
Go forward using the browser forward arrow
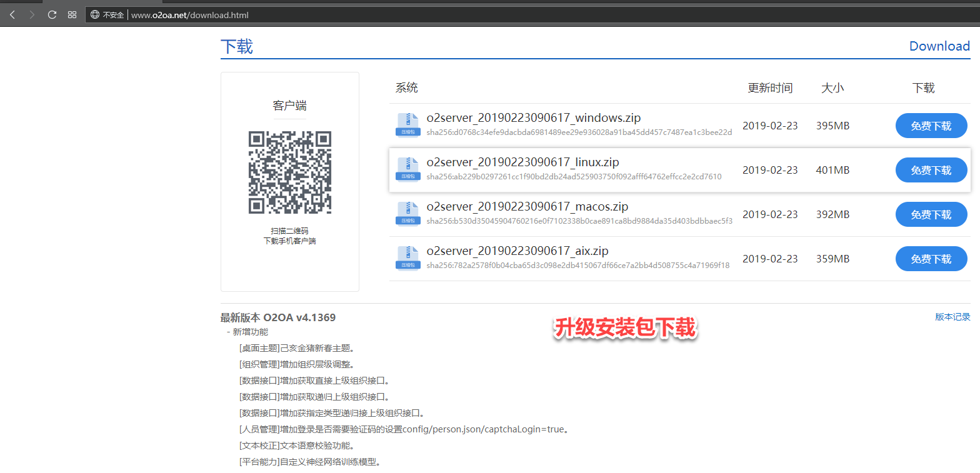click(x=32, y=14)
